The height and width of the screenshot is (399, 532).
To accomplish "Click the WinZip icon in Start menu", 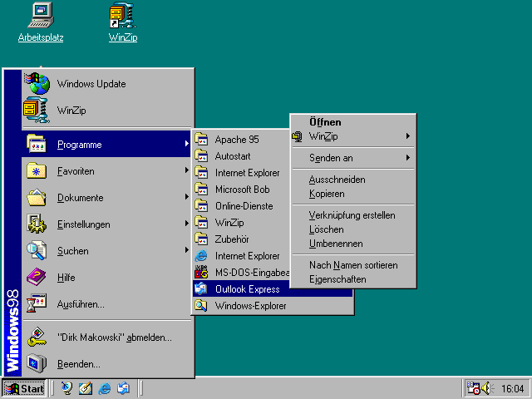I will pos(37,110).
